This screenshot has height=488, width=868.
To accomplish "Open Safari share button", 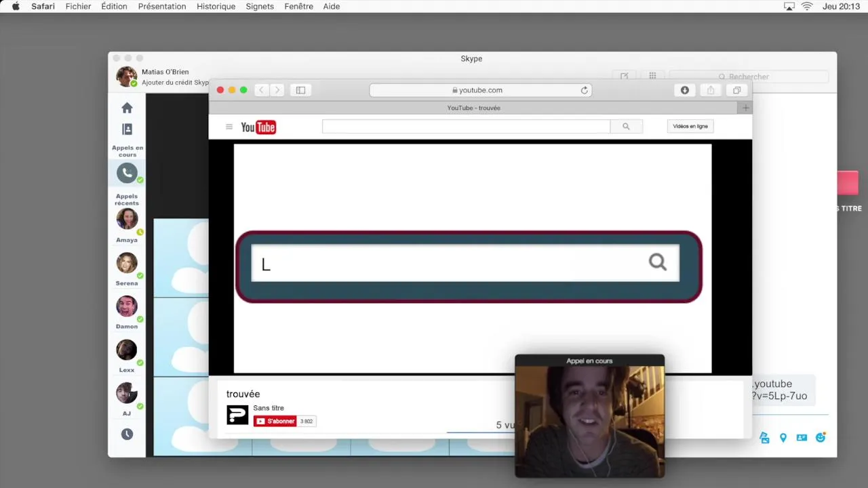I will coord(711,90).
